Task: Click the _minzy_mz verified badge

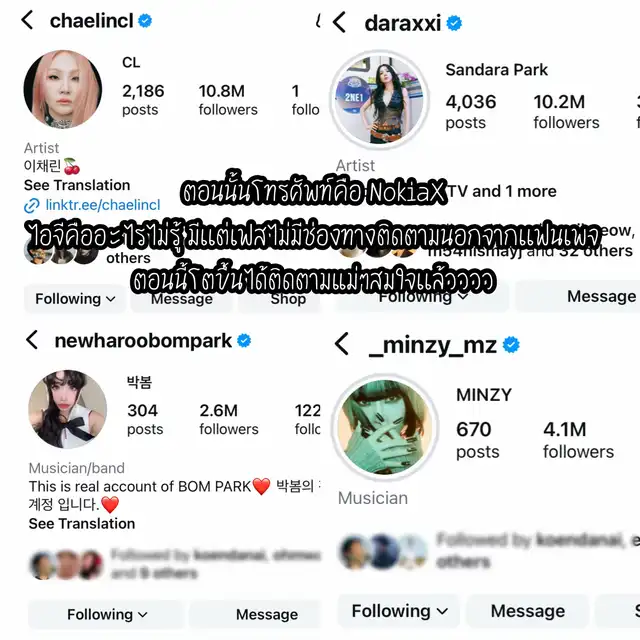Action: click(x=511, y=345)
